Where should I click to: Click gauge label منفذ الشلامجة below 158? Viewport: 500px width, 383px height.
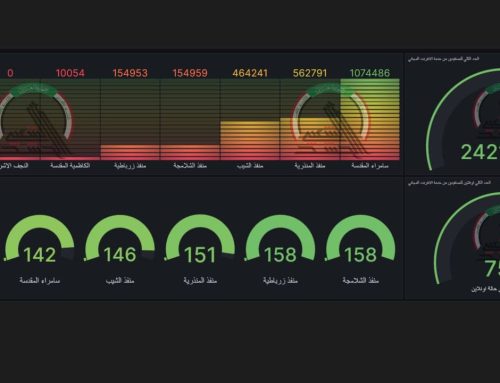[x=360, y=281]
